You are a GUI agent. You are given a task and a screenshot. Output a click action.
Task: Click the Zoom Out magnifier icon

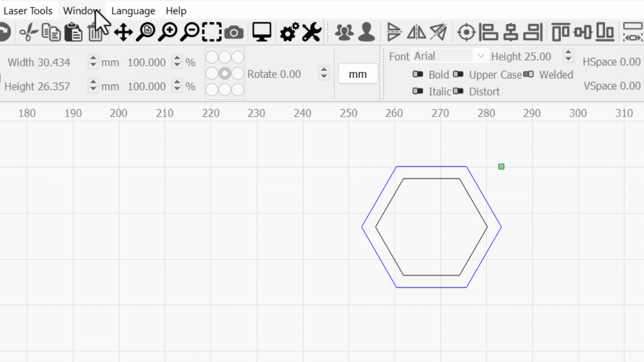(190, 33)
